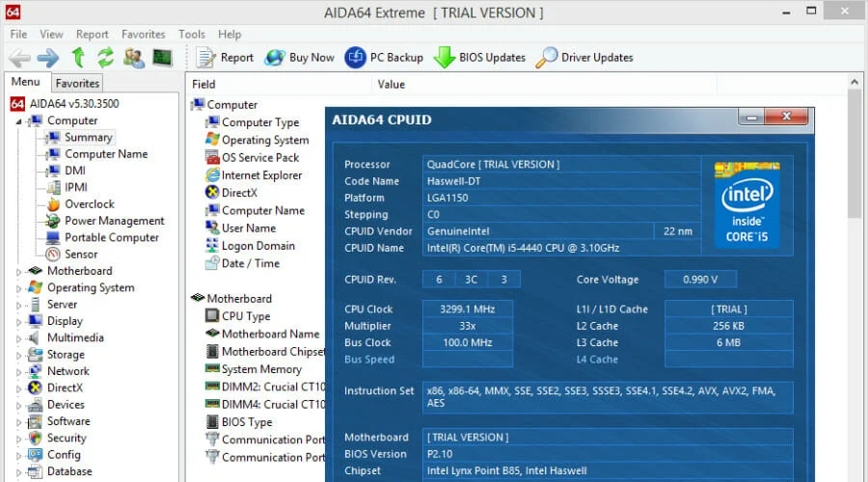The width and height of the screenshot is (868, 482).
Task: Click the Buy Now toolbar button
Action: (x=300, y=58)
